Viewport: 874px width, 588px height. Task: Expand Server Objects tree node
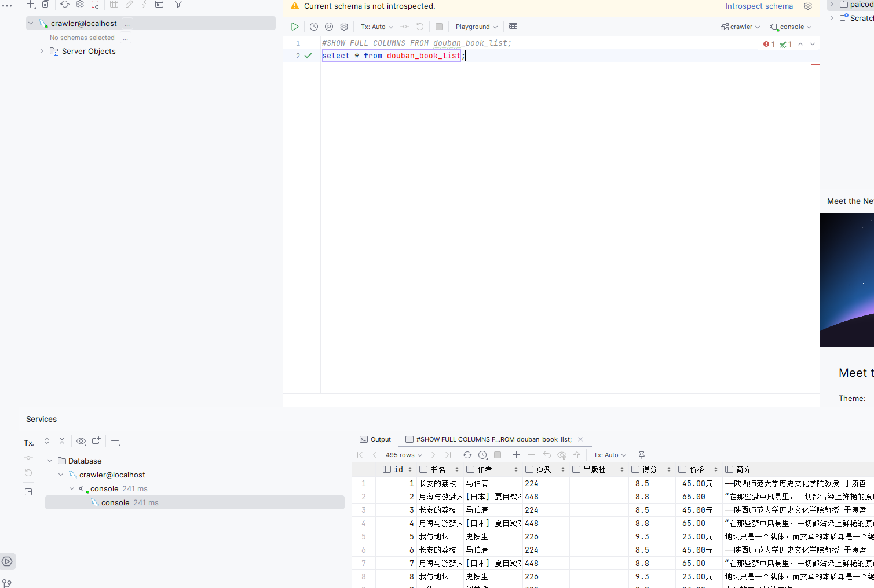tap(42, 51)
